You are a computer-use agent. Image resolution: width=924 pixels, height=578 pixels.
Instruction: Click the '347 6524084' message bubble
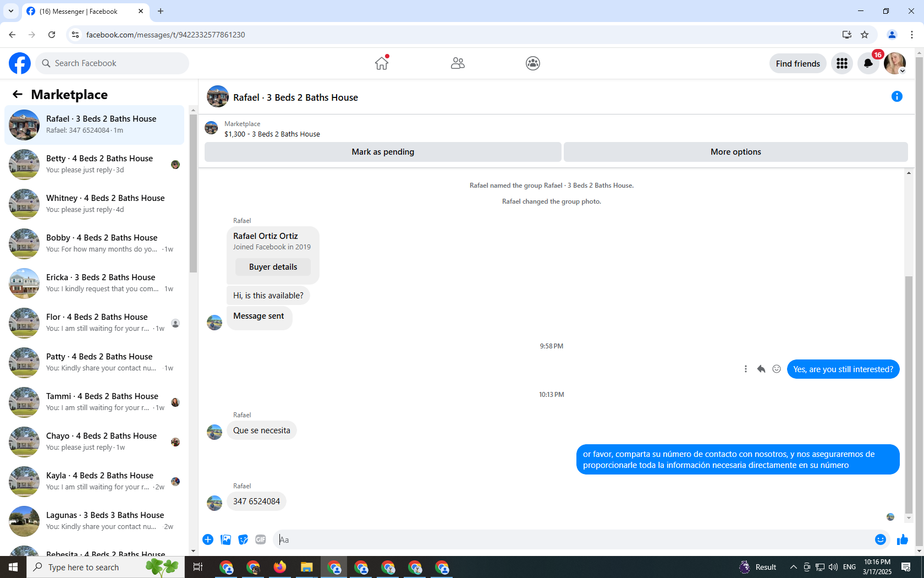click(x=256, y=501)
